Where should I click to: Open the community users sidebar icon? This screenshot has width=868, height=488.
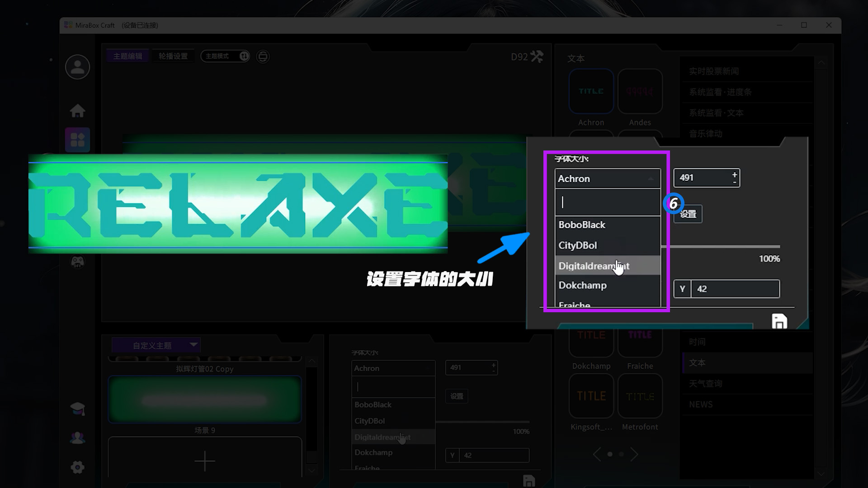click(77, 438)
